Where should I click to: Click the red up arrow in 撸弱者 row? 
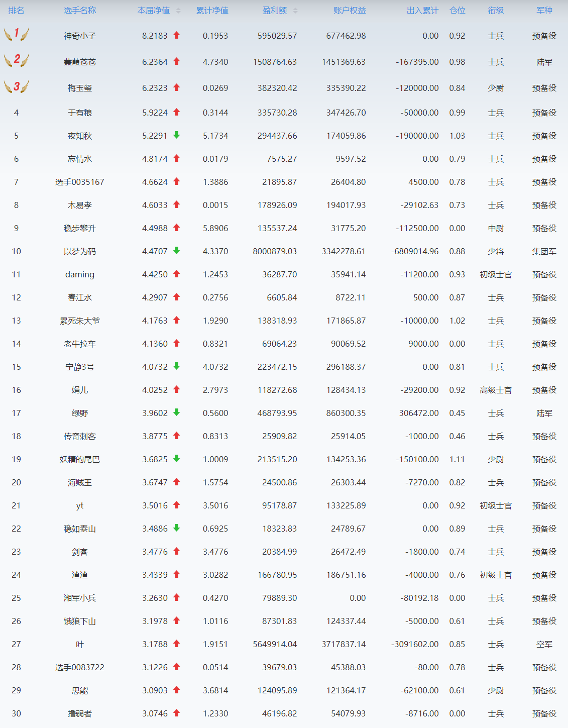point(176,713)
